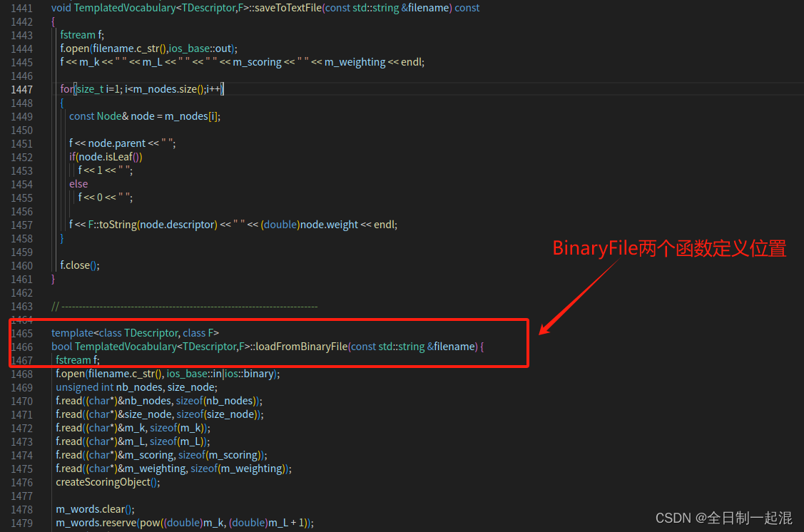Click ios::binary on line 1468
The height and width of the screenshot is (532, 804).
250,374
